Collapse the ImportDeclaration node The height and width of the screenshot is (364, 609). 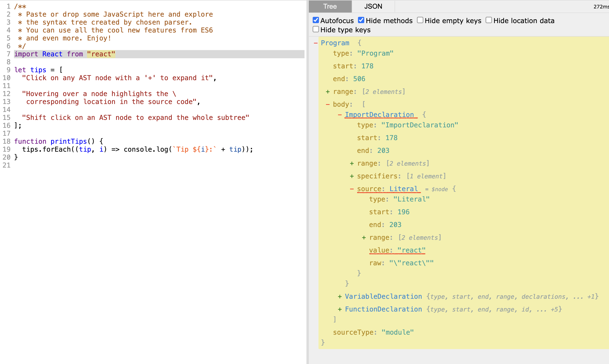pyautogui.click(x=340, y=115)
